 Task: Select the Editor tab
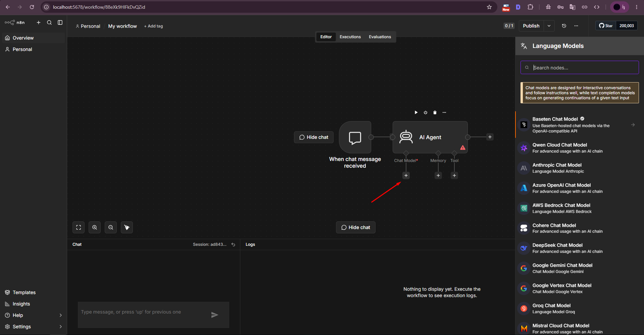point(326,37)
